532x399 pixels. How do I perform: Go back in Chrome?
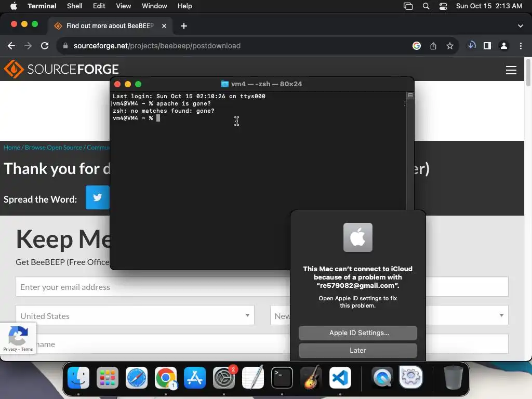11,46
